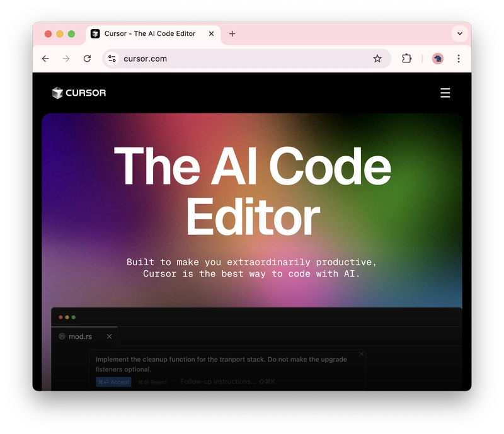Open the hamburger navigation menu
This screenshot has height=434, width=504.
click(445, 93)
